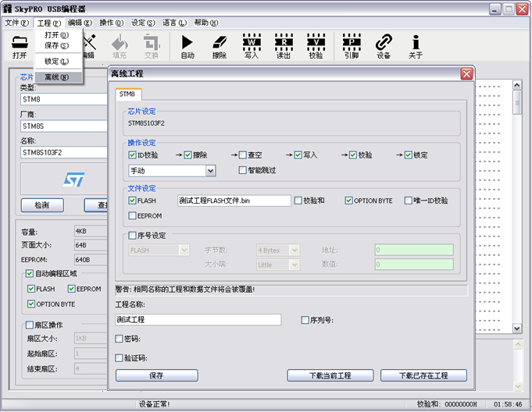Viewport: 532px width, 412px height.
Task: Click the 下载当前工程 button
Action: pyautogui.click(x=330, y=375)
